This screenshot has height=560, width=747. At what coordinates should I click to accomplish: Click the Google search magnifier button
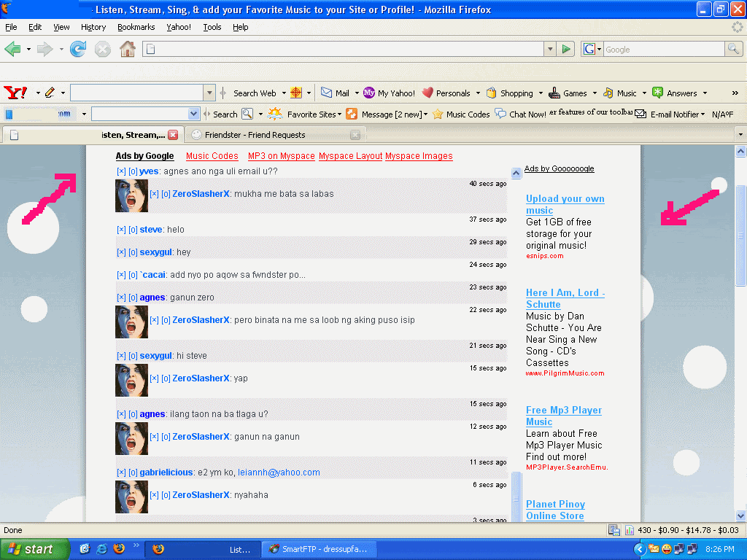733,49
